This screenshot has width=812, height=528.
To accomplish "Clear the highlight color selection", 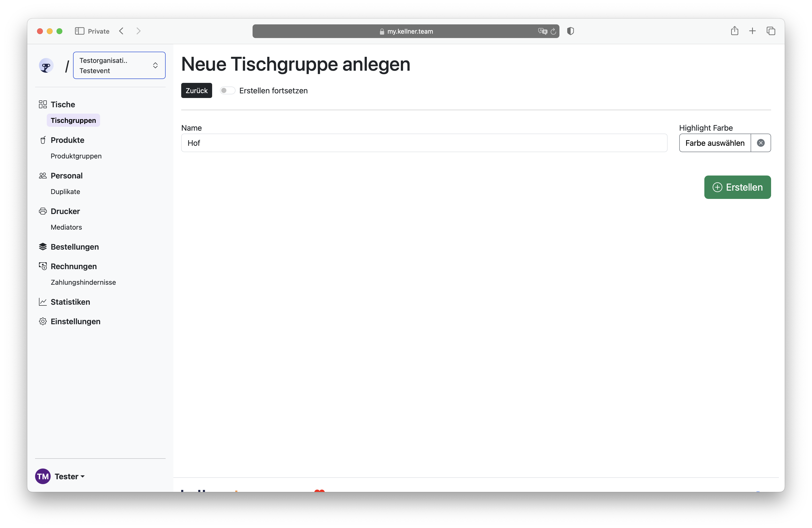I will pos(761,143).
